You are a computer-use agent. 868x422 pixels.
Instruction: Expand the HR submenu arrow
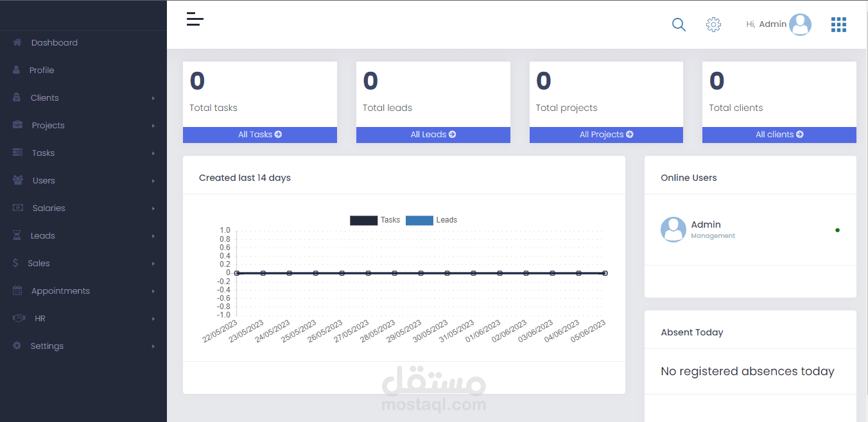click(x=153, y=319)
